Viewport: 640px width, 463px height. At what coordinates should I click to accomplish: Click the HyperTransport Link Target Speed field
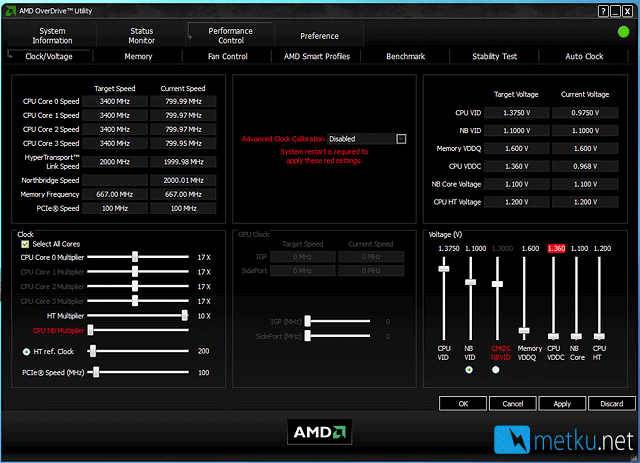115,162
